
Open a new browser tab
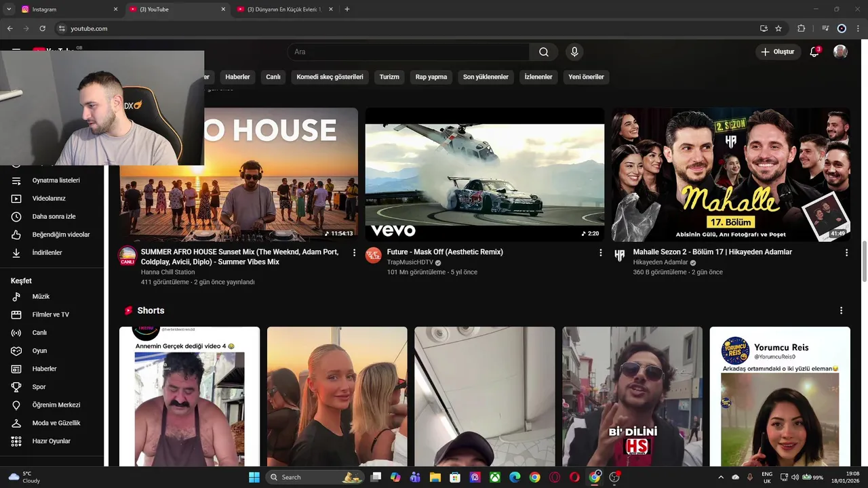pyautogui.click(x=347, y=9)
